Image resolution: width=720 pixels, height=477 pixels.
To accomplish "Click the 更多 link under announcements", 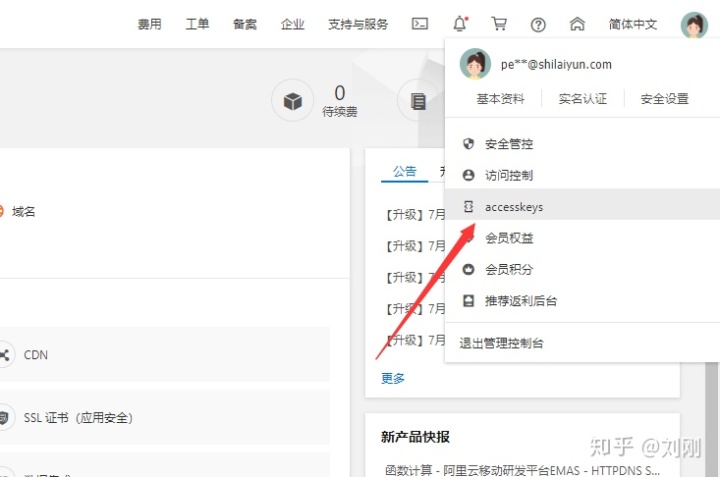I will (393, 378).
